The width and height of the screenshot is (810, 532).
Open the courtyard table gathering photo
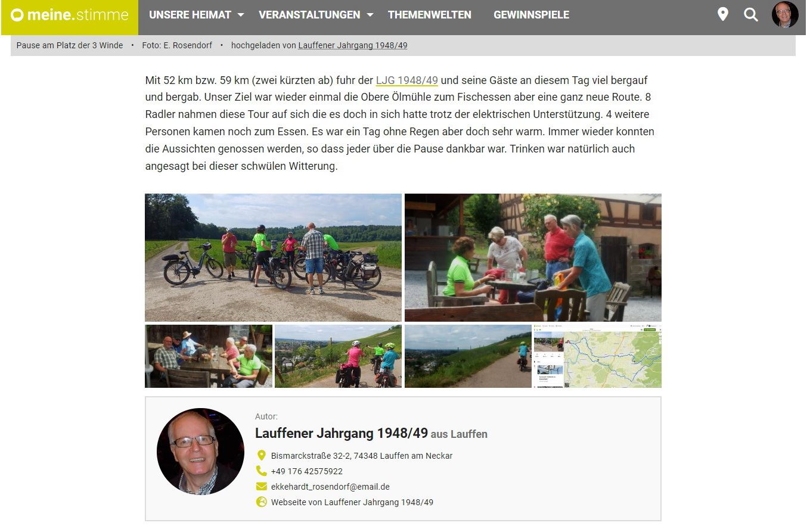(533, 257)
